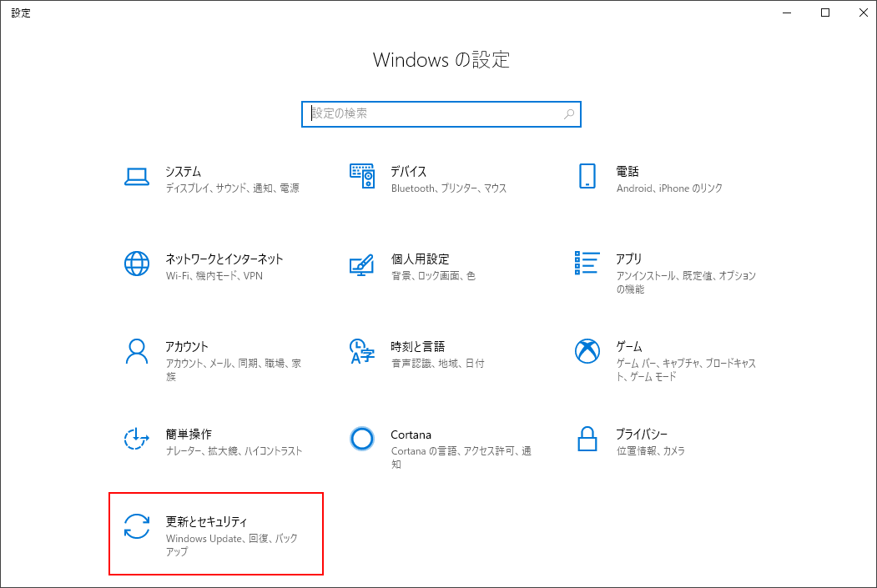Click the text ナレーター、拡大鏡、ハイコントラスト
Viewport: 877px width, 588px height.
coord(234,451)
